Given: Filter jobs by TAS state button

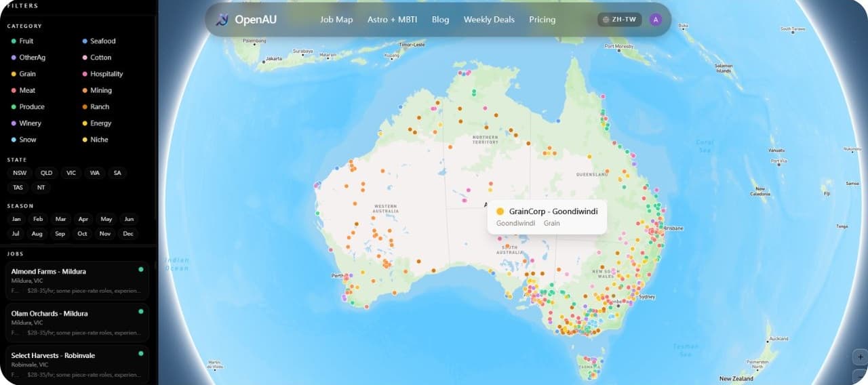Looking at the screenshot, I should coord(18,188).
